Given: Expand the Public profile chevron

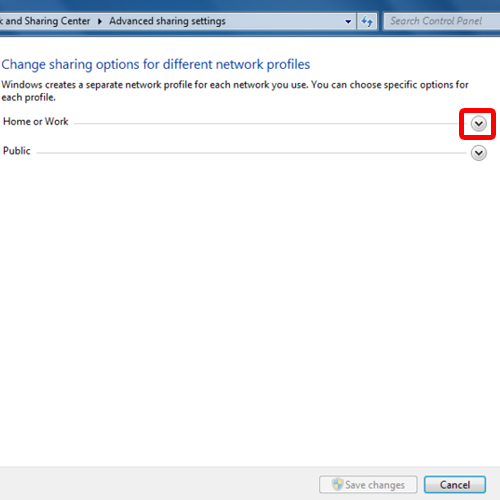Looking at the screenshot, I should coord(478,153).
